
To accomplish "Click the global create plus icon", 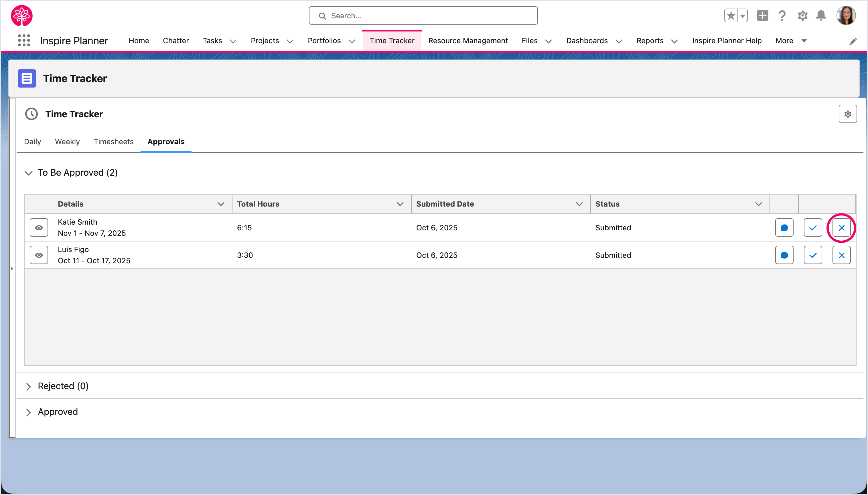I will coord(762,16).
